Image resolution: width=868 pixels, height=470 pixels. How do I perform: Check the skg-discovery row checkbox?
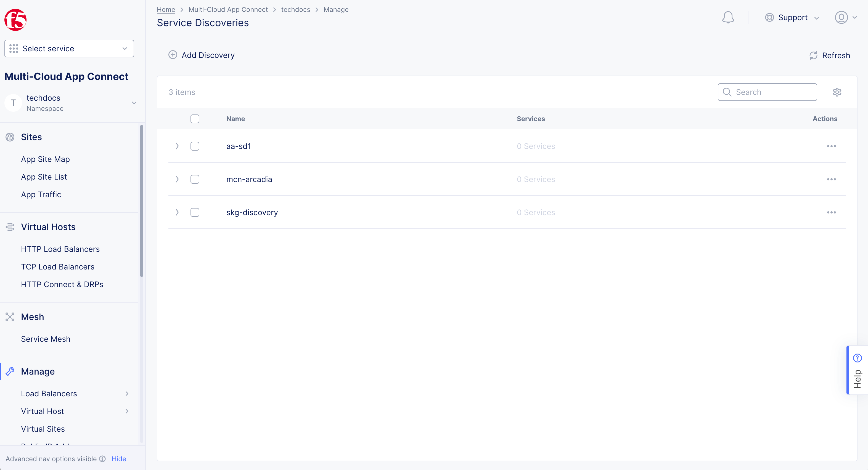point(195,212)
